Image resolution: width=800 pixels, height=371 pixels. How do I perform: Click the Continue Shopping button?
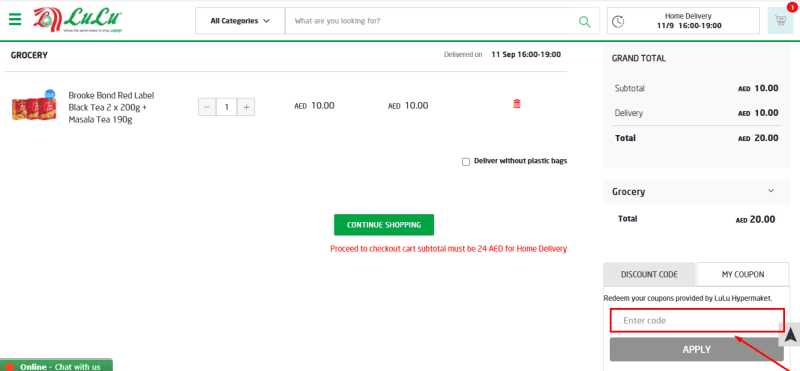384,225
